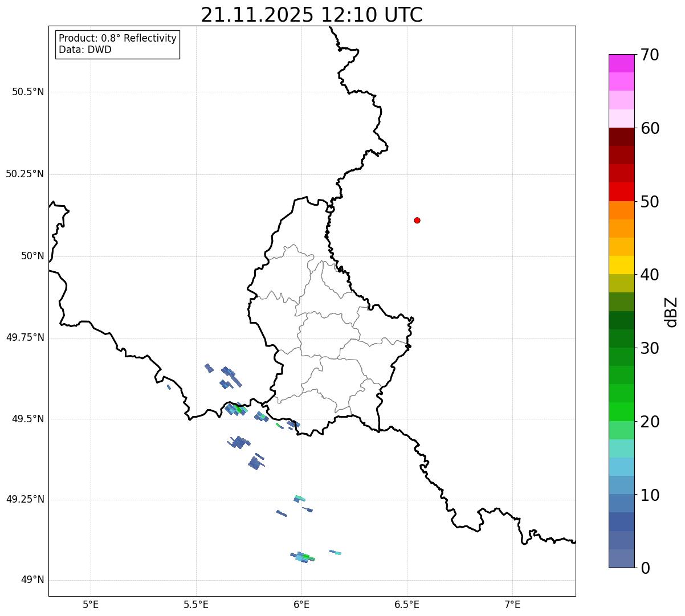
Task: Click the "7°E" longitude axis label
Action: click(512, 604)
